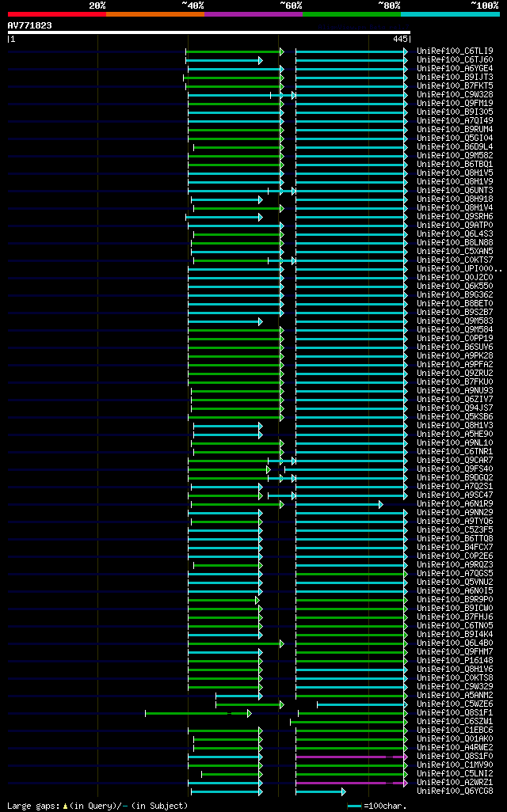This screenshot has height=812, width=507.
Task: Open hit UniRef100_B9IJT3
Action: (x=456, y=77)
